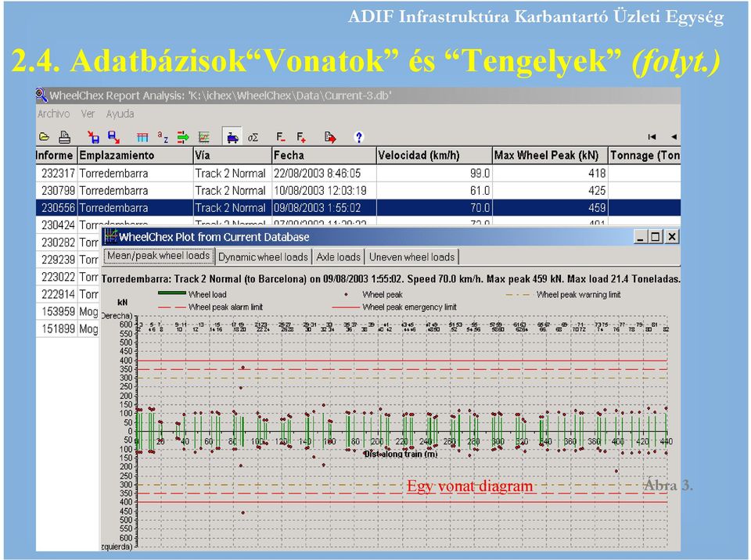Screen dimensions: 751x560
Task: Click the Wheel load legend entry
Action: (192, 294)
